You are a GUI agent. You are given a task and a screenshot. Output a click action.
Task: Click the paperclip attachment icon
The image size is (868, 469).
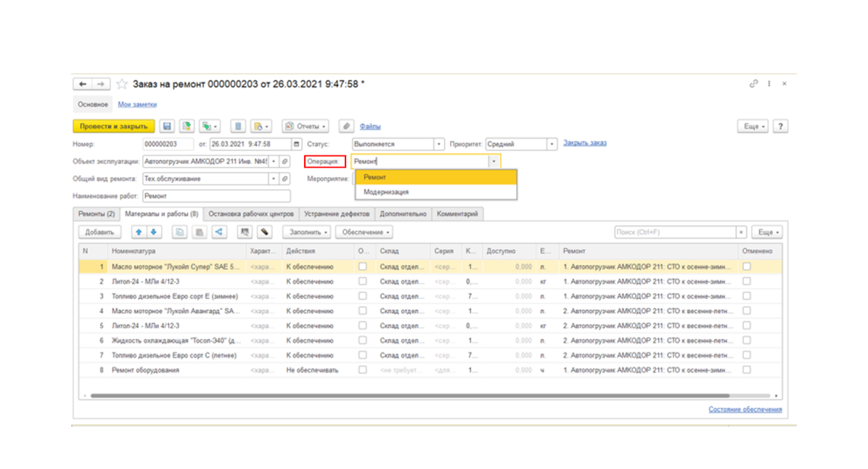pyautogui.click(x=346, y=126)
